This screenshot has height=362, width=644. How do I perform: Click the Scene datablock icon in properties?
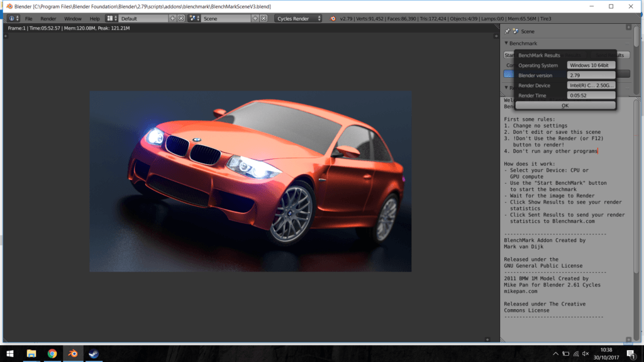516,31
